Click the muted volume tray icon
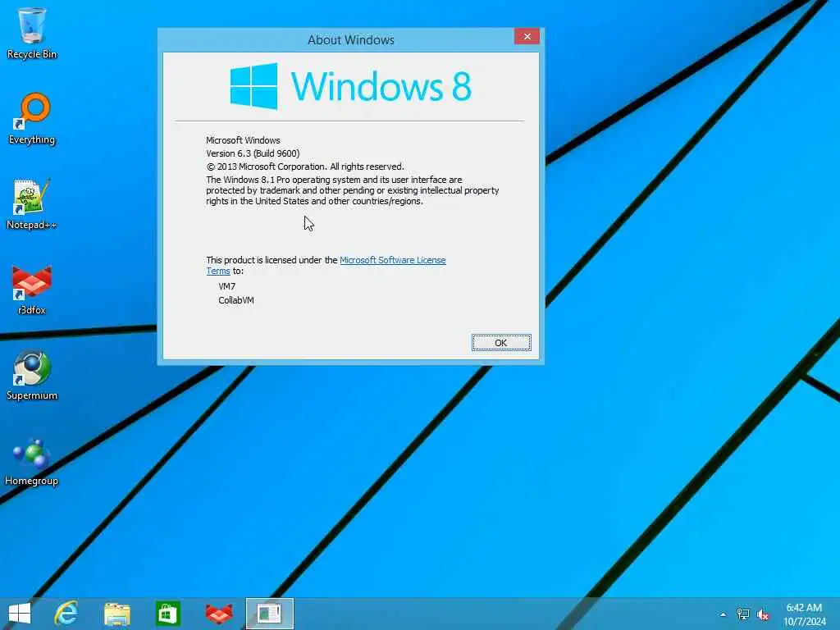The width and height of the screenshot is (840, 630). pyautogui.click(x=763, y=614)
